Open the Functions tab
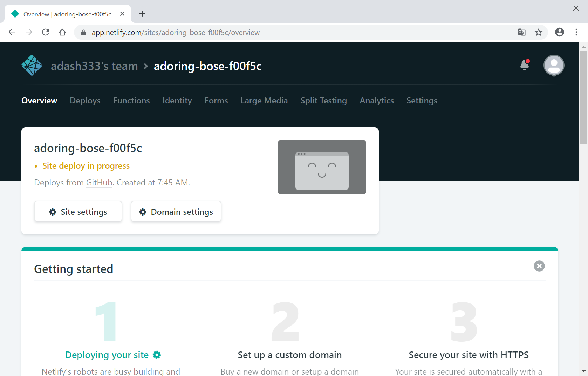This screenshot has width=588, height=376. click(x=131, y=101)
